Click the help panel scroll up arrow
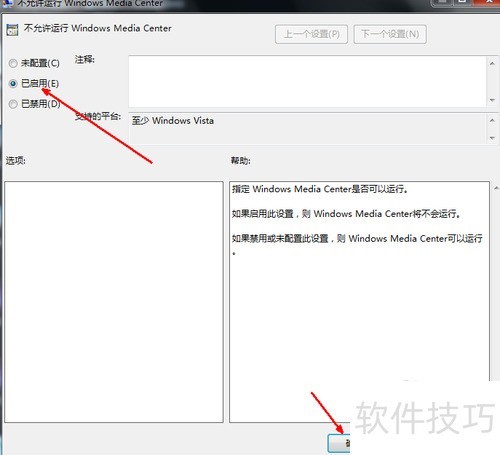The image size is (500, 455). pyautogui.click(x=496, y=188)
